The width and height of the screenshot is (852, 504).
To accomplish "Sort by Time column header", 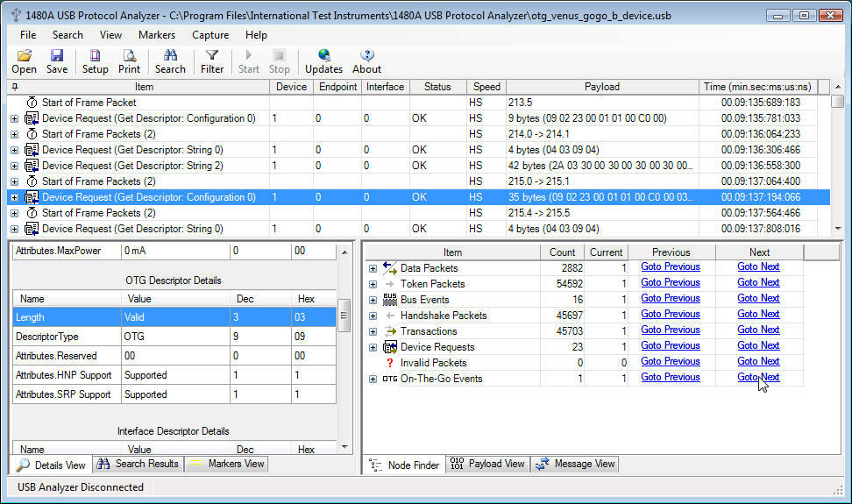I will 757,87.
